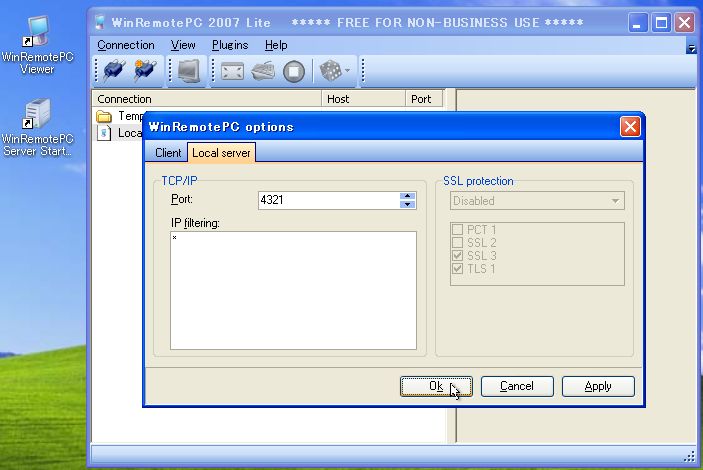
Task: Click the Cancel button
Action: 517,386
